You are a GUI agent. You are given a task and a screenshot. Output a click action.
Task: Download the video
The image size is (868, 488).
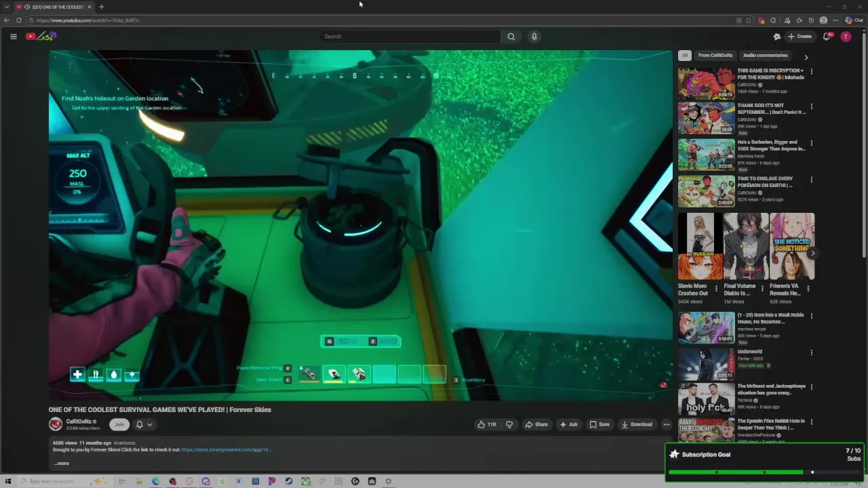pos(637,424)
